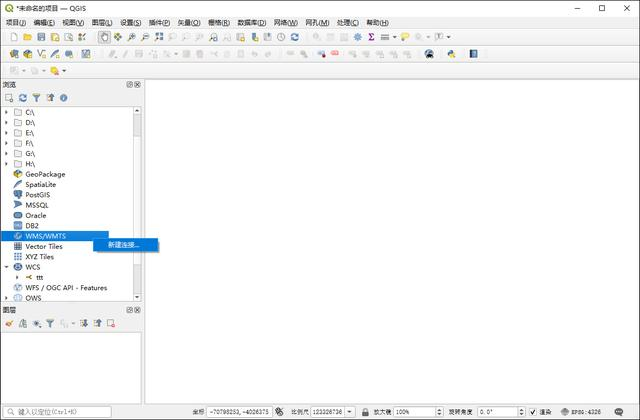Open project via folder icon
The width and height of the screenshot is (640, 420).
(x=27, y=37)
